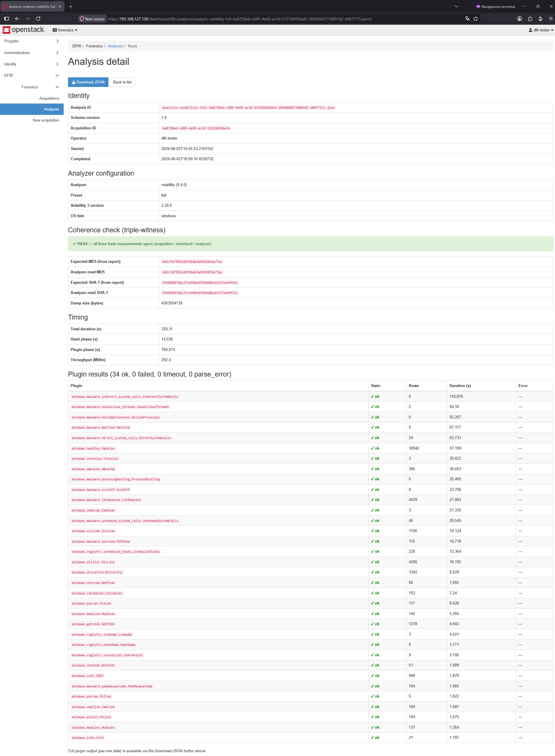Click the Analyzer-read SHA-1 hash value
The height and width of the screenshot is (756, 555).
click(x=200, y=293)
